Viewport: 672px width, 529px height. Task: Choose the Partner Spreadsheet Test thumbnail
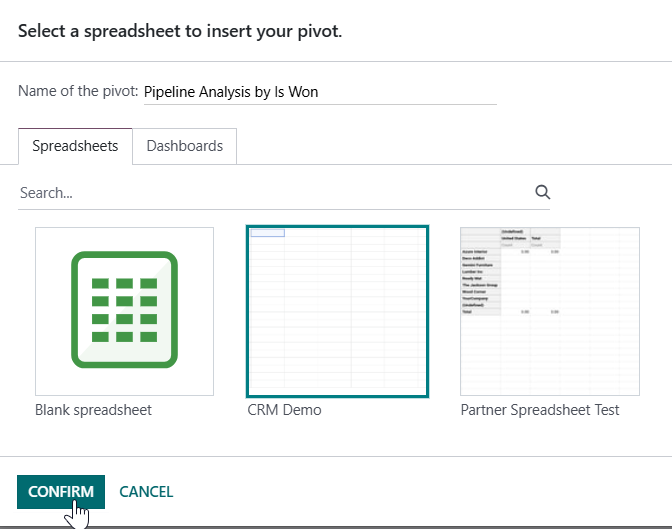coord(550,311)
